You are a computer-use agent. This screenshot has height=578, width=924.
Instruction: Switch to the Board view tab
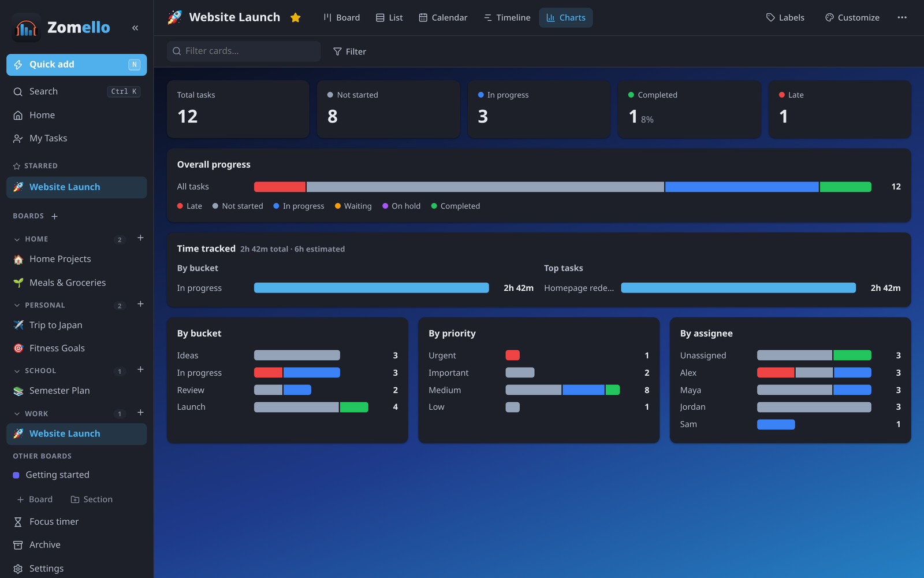coord(341,17)
